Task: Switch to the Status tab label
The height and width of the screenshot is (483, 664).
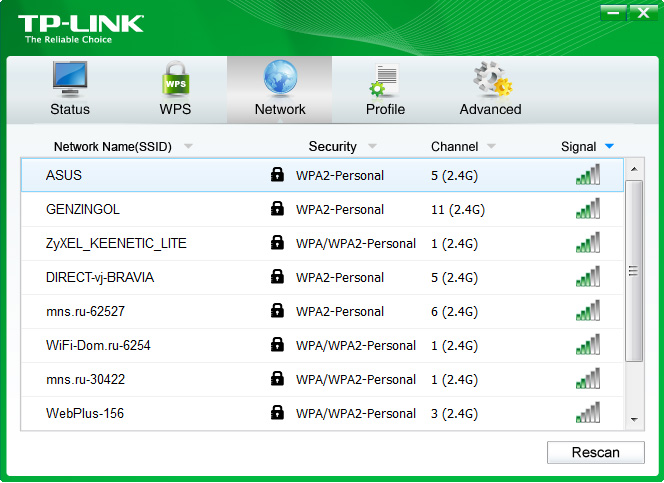Action: point(70,109)
